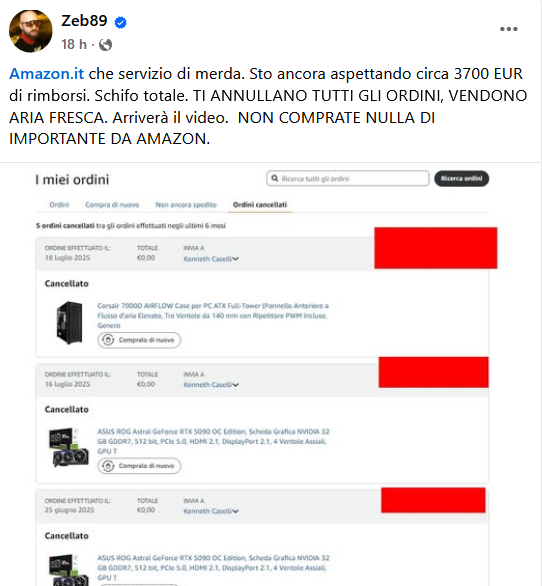Select the Ordini cancellati tab
Screen dimensions: 542x586
(260, 205)
